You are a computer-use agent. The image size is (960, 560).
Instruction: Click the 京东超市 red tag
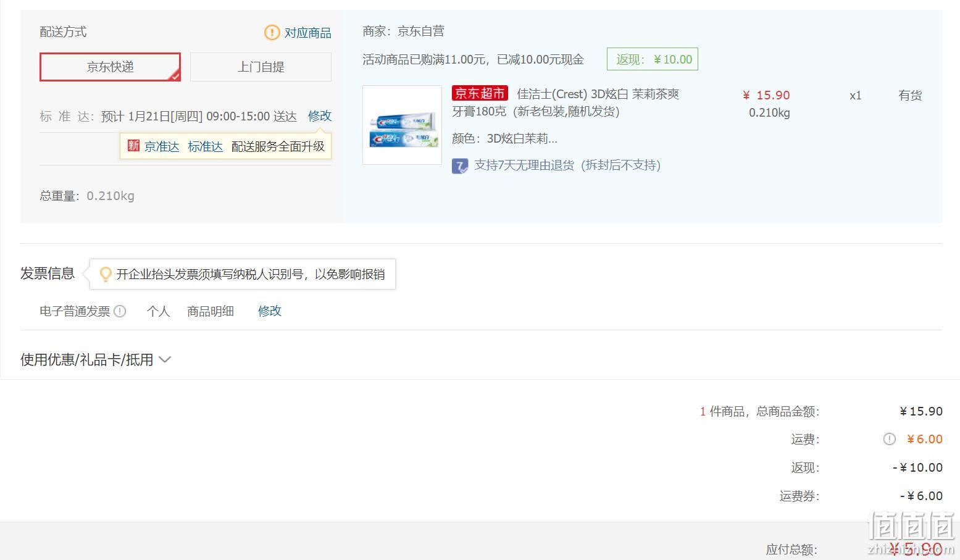(480, 94)
